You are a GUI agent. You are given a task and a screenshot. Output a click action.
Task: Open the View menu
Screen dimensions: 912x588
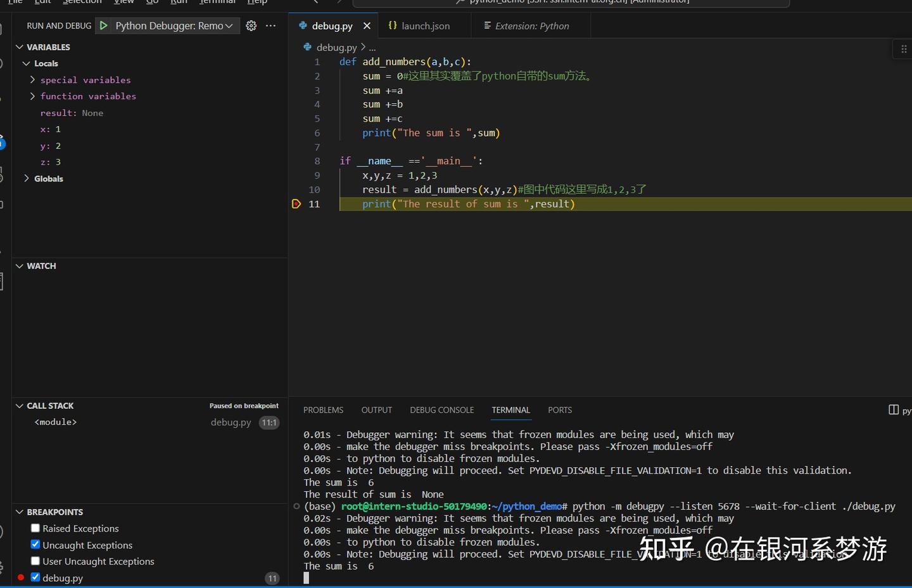123,2
